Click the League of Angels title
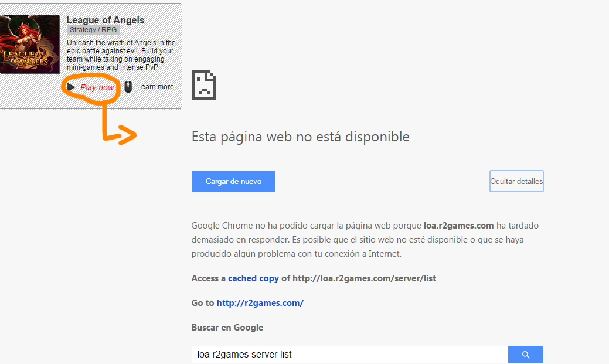The width and height of the screenshot is (609, 364). [106, 20]
